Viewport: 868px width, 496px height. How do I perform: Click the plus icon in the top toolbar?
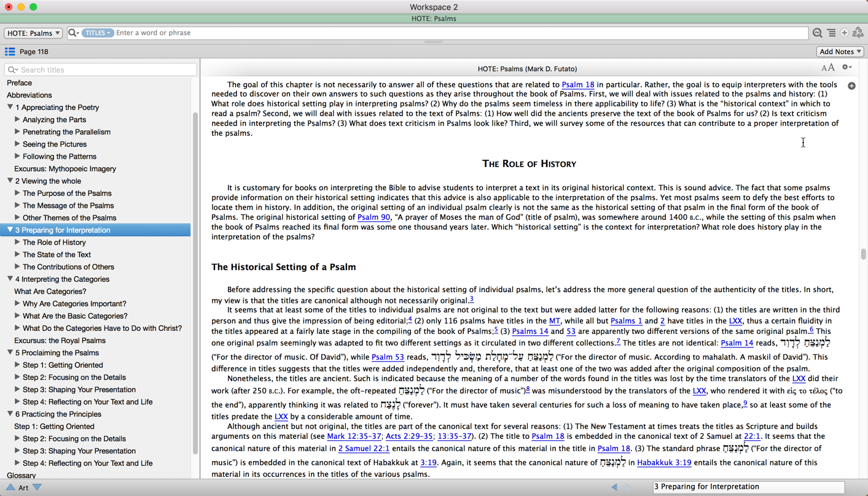point(845,33)
